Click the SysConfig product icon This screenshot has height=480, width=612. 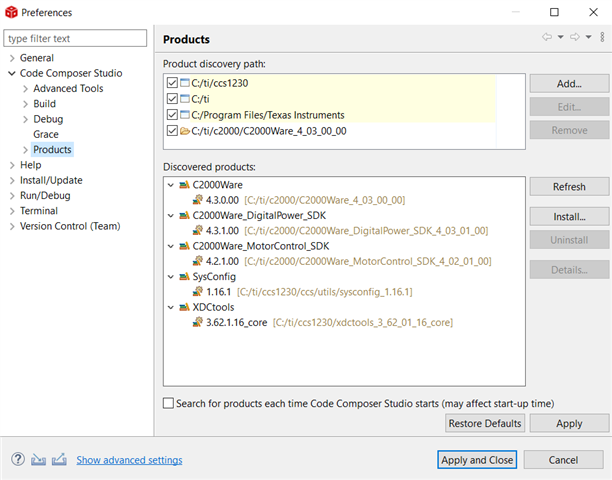coord(184,277)
